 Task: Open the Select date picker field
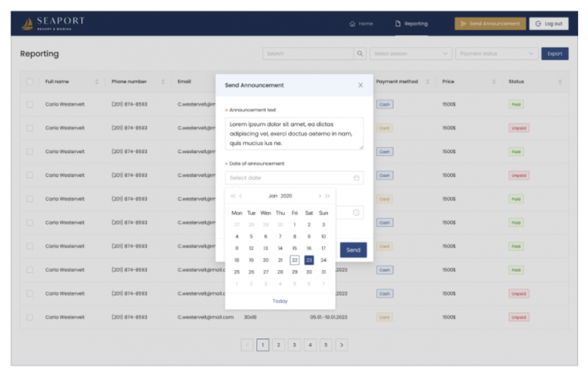point(294,178)
